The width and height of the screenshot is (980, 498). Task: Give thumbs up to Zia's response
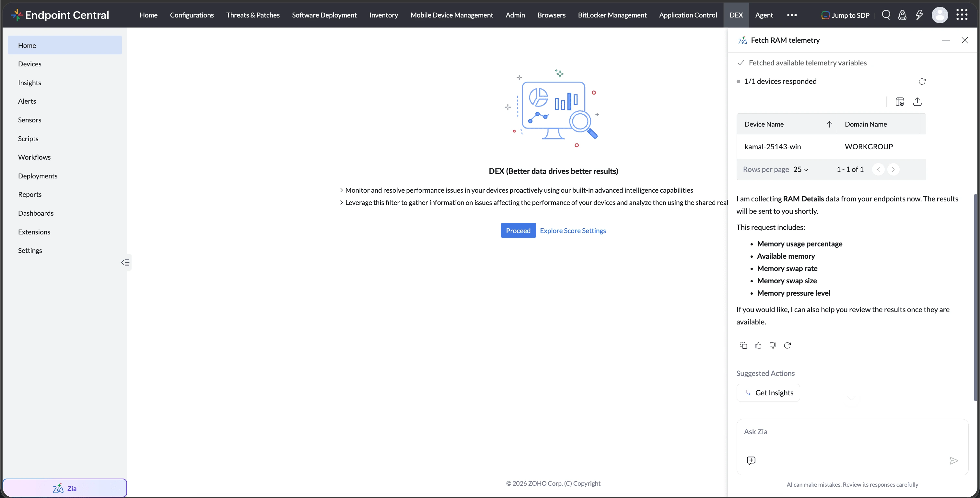pyautogui.click(x=758, y=345)
